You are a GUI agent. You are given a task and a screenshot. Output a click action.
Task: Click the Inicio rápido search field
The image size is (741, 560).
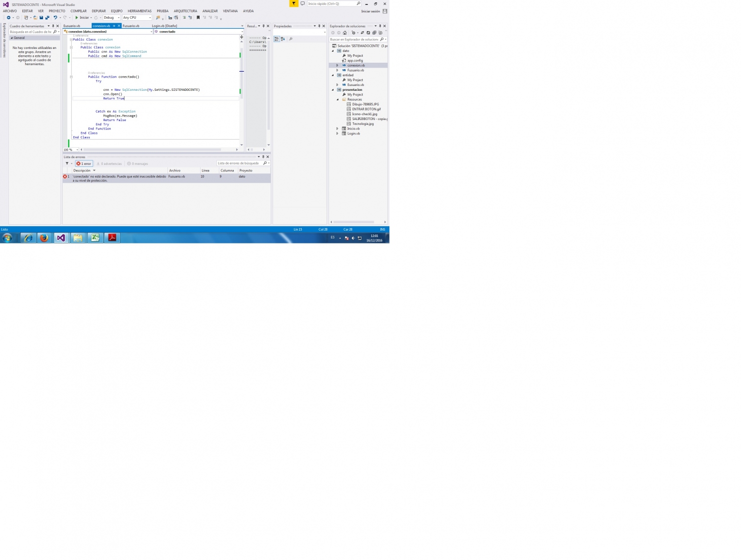click(334, 3)
